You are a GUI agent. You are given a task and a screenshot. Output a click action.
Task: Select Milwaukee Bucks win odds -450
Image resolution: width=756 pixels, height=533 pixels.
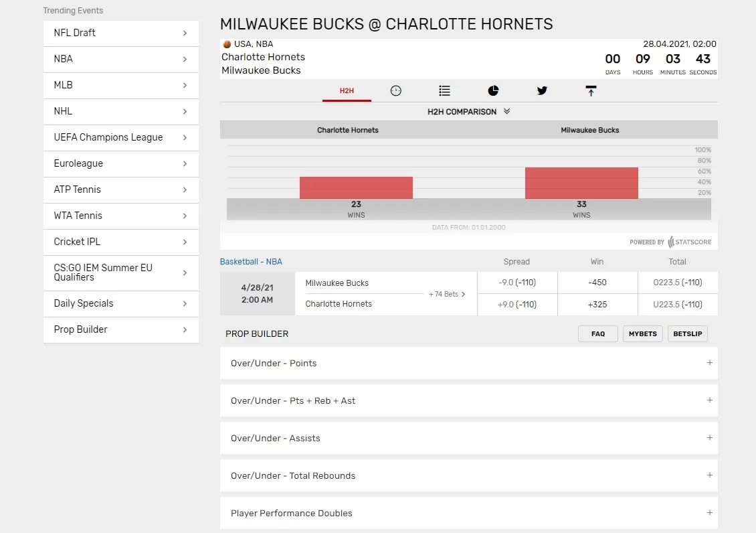point(597,282)
